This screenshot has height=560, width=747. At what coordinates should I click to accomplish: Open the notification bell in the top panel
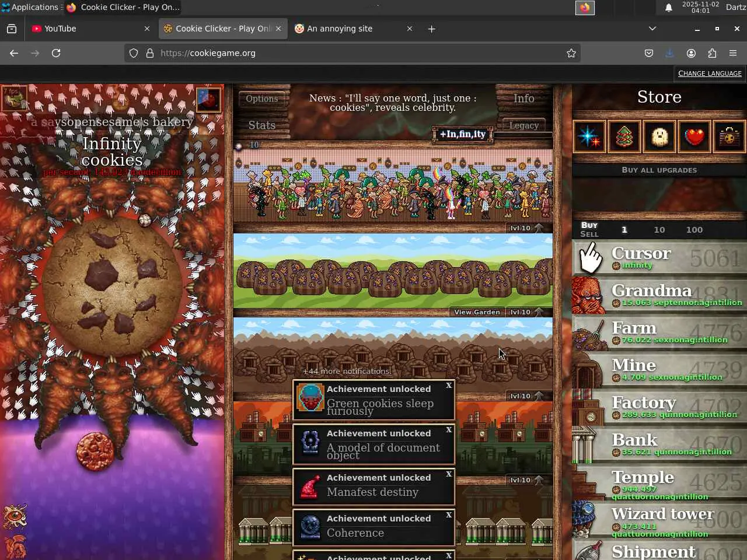(669, 8)
